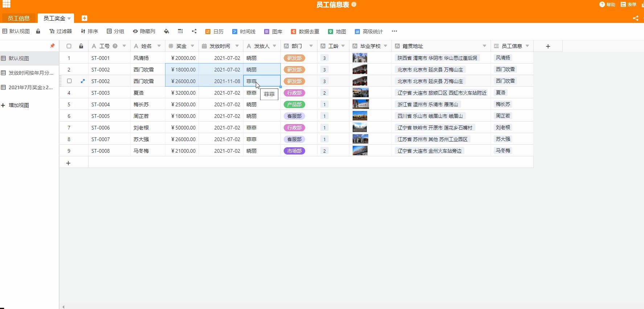The width and height of the screenshot is (644, 309).
Task: Open the 发放时间 column dropdown arrow
Action: click(x=237, y=46)
